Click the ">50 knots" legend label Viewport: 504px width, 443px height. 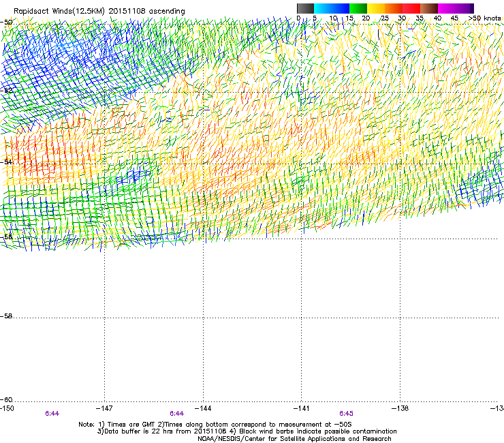coord(485,18)
